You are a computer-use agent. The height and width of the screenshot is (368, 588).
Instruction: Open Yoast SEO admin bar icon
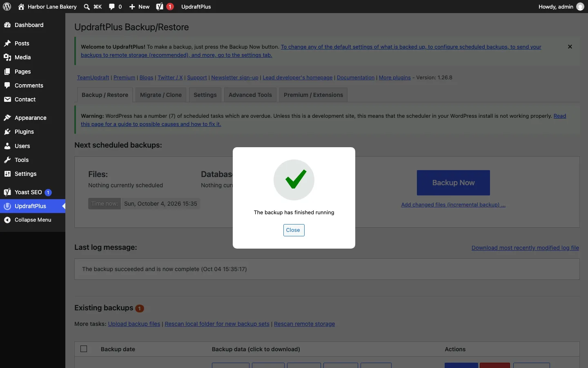tap(165, 7)
